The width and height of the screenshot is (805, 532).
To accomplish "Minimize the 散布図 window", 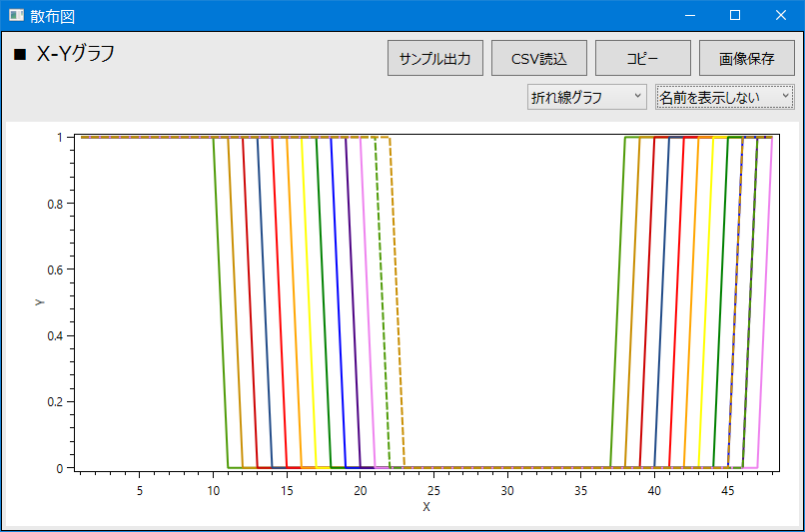I will coord(689,15).
